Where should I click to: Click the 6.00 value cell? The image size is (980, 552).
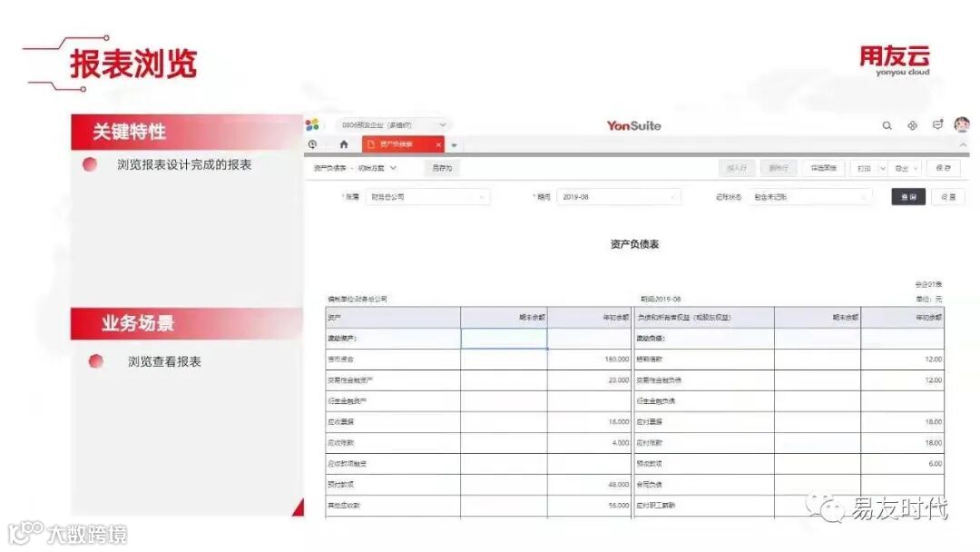[902, 464]
